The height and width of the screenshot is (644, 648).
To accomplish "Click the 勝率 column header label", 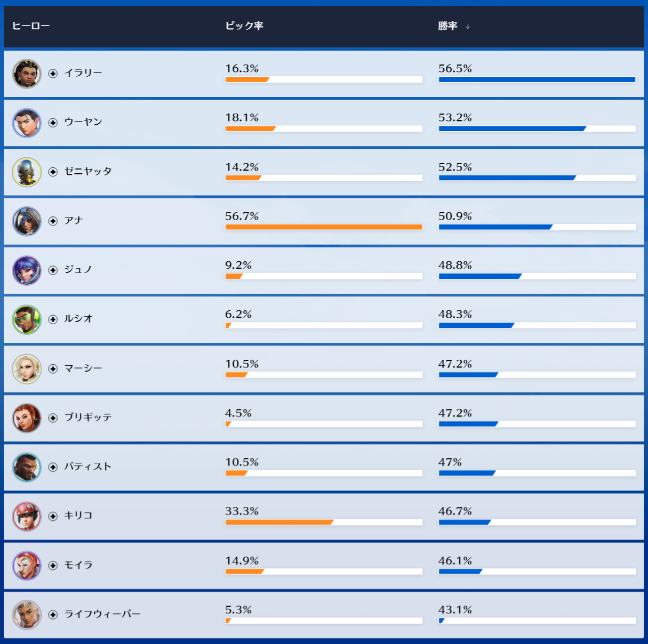I will coord(447,26).
